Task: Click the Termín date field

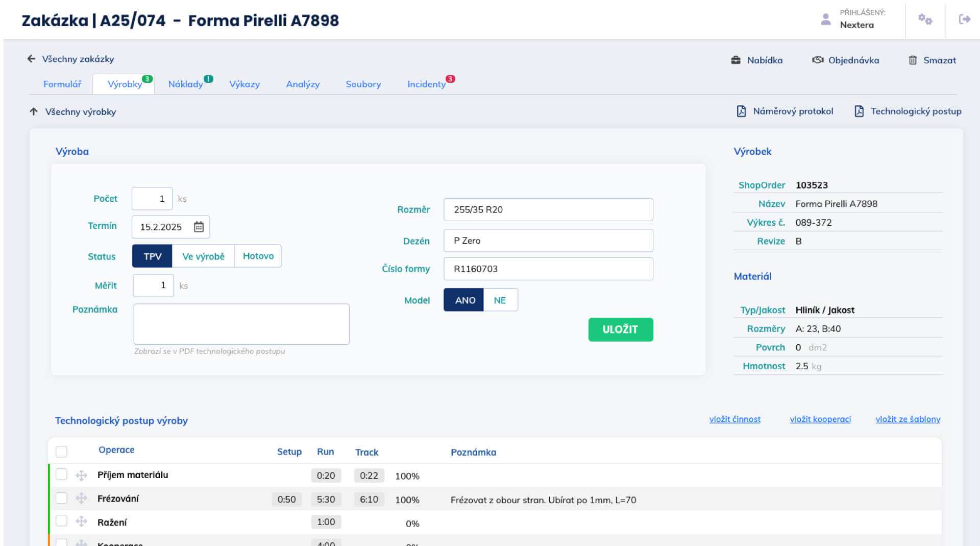Action: coord(170,227)
